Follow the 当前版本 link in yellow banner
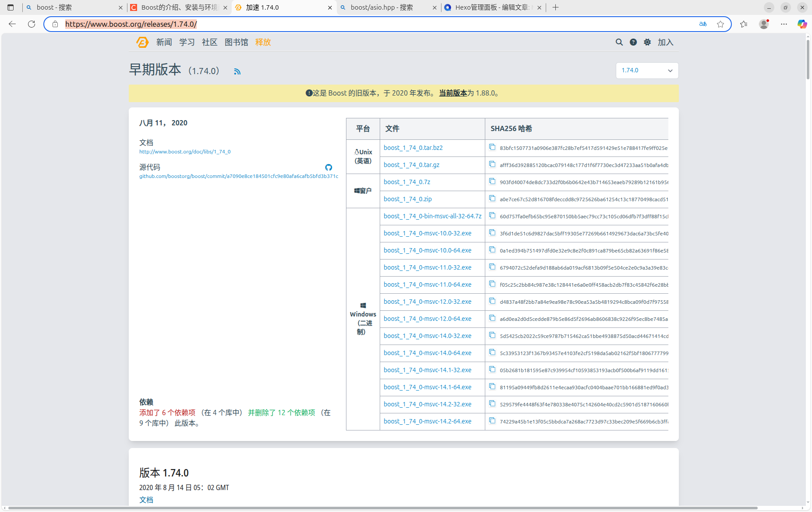The height and width of the screenshot is (512, 812). pos(453,93)
